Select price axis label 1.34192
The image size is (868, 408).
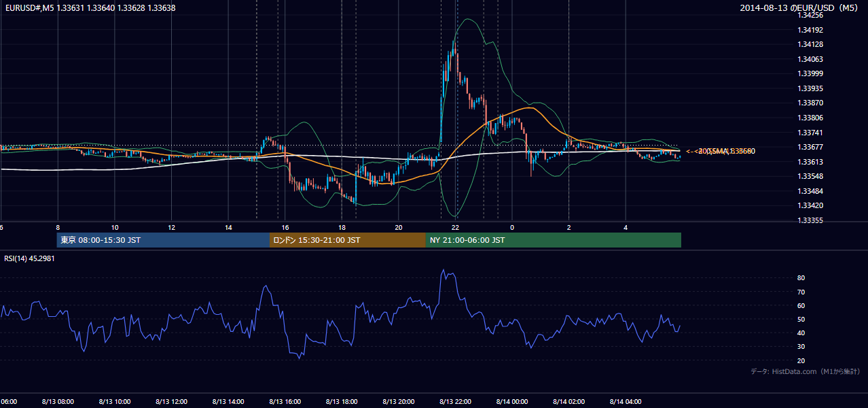coord(810,30)
